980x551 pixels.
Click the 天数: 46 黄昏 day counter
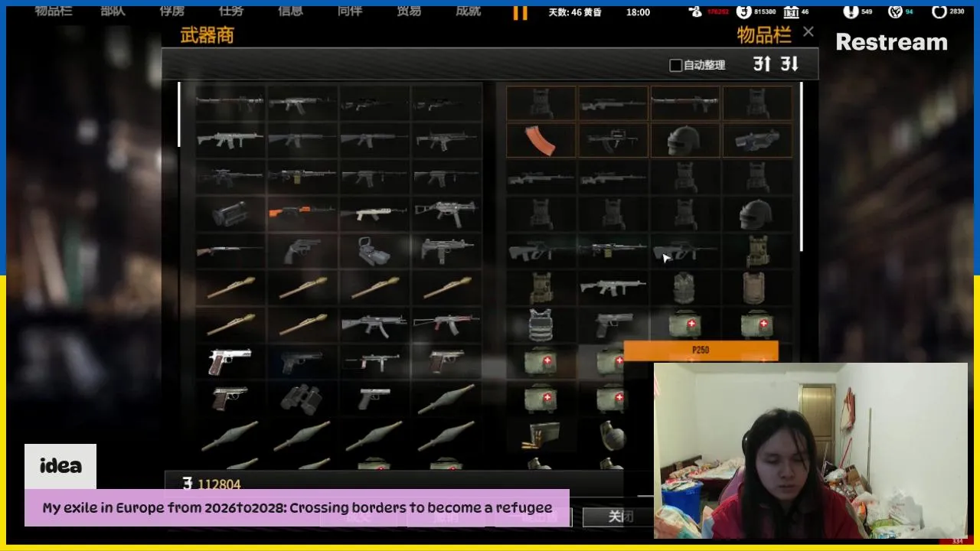tap(576, 12)
